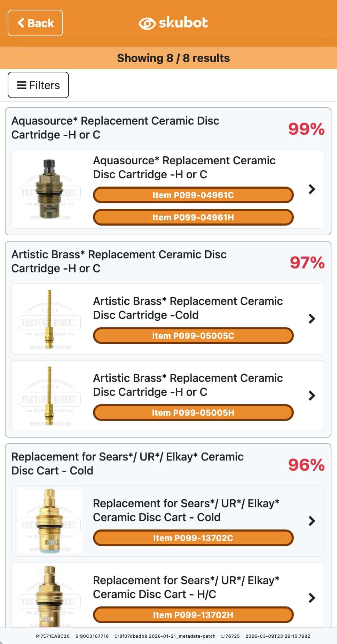Select Item P099-13702C
The width and height of the screenshot is (337, 644).
point(193,538)
